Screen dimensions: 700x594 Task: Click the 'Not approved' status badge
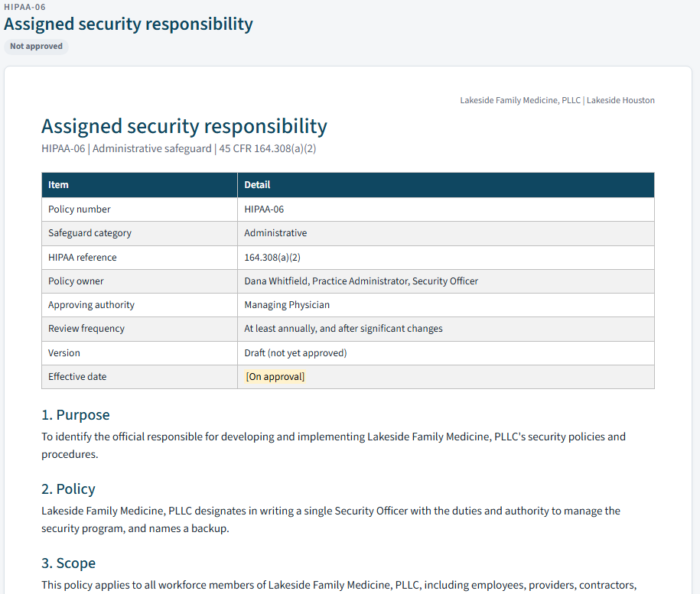click(x=36, y=47)
